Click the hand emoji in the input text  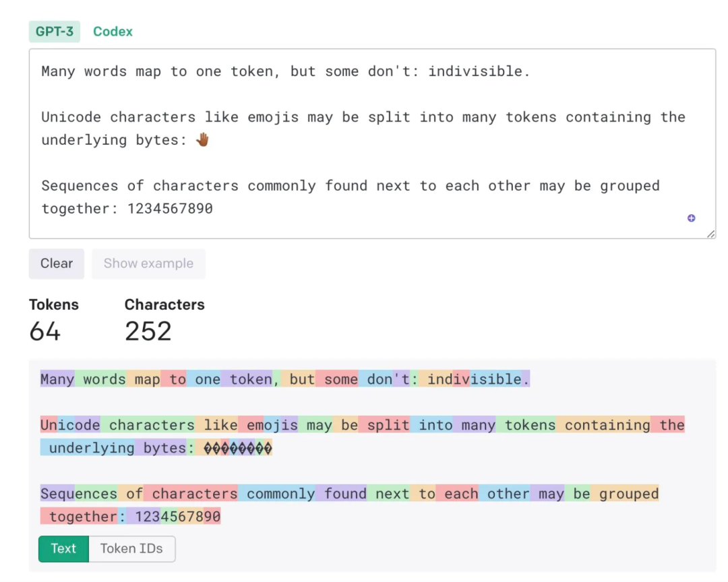point(203,140)
